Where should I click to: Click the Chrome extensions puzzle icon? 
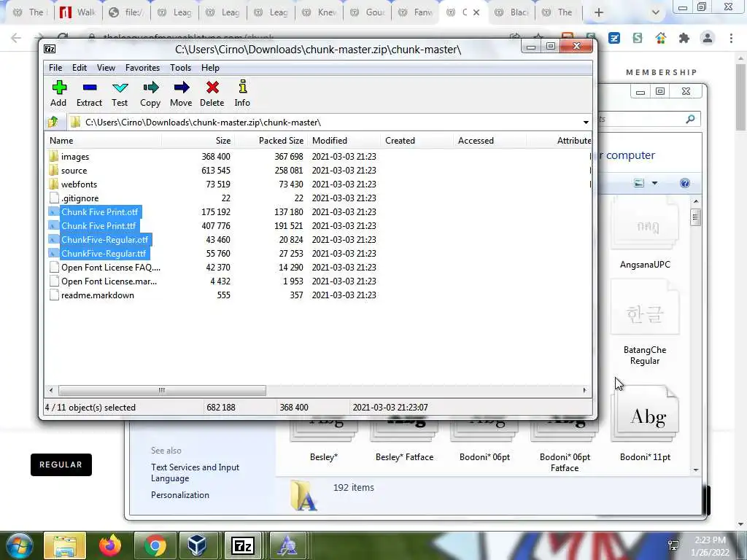684,38
